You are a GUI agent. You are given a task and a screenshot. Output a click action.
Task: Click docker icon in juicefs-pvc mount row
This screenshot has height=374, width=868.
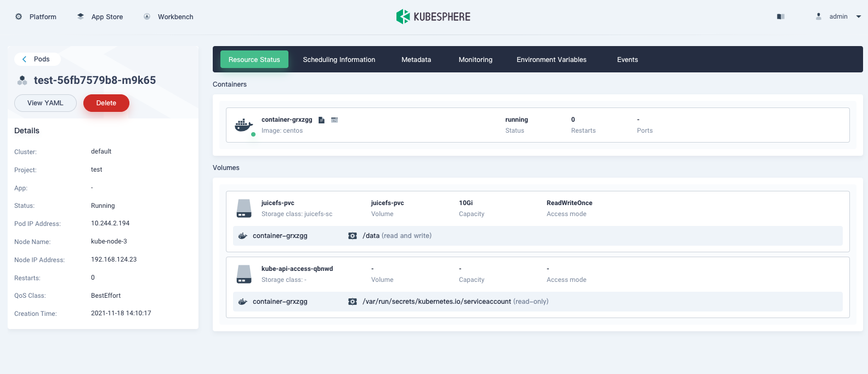click(243, 236)
